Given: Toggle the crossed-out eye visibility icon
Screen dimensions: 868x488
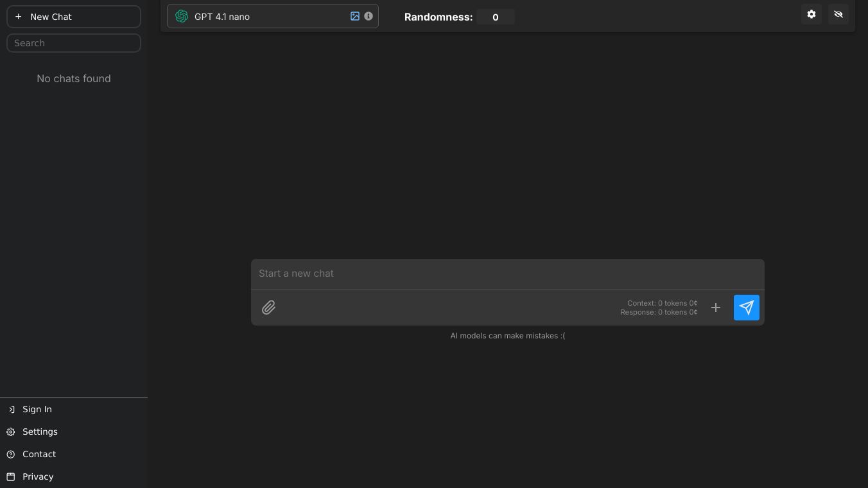Looking at the screenshot, I should 838,14.
